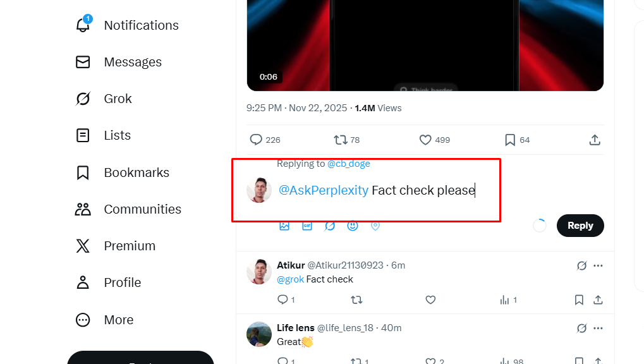The image size is (644, 364).
Task: Open replies via the comment bubble icon
Action: [255, 140]
